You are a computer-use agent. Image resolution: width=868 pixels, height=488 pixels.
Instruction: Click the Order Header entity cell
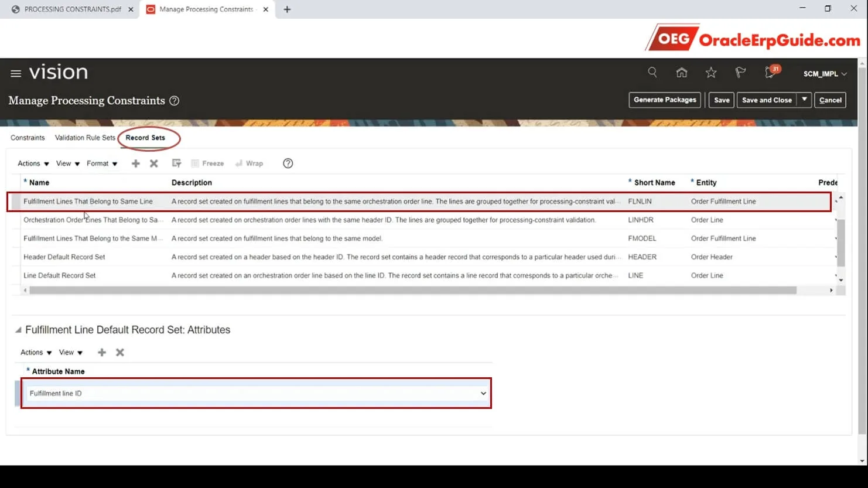tap(712, 257)
